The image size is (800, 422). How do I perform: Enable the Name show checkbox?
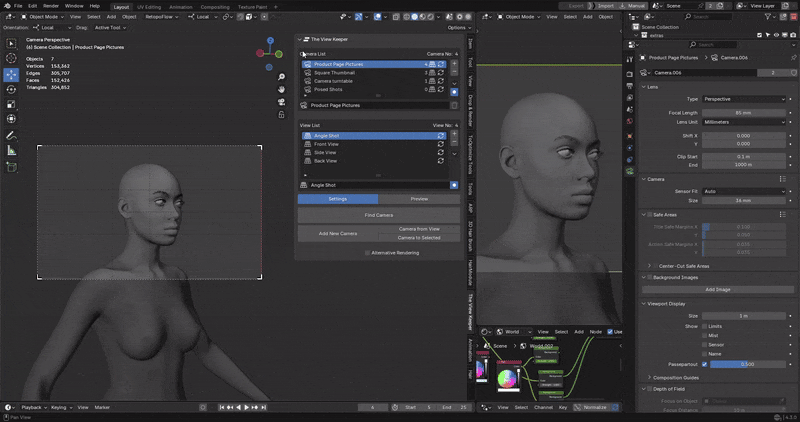click(x=705, y=354)
